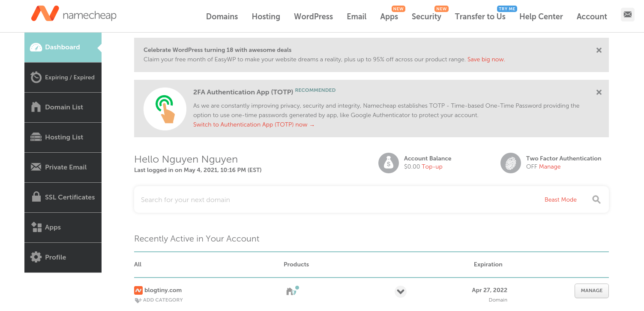
Task: Click the blogtiny.com Namecheap favicon
Action: (x=138, y=290)
